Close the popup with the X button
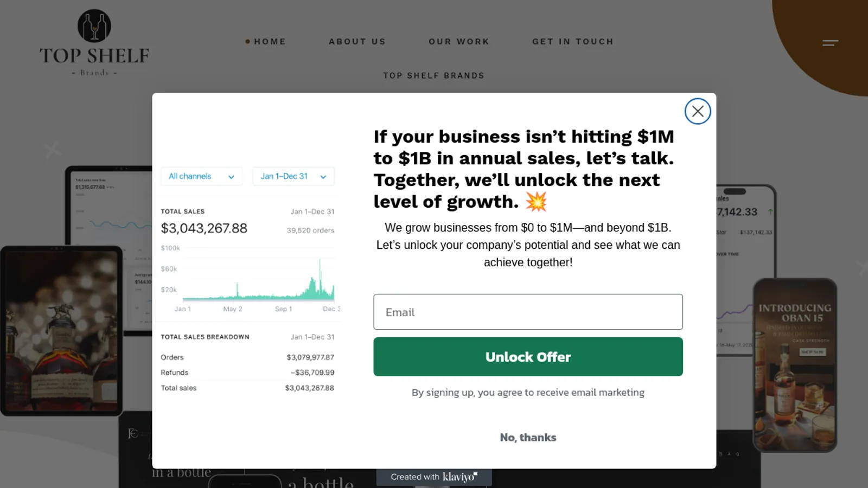The height and width of the screenshot is (488, 868). pos(698,111)
